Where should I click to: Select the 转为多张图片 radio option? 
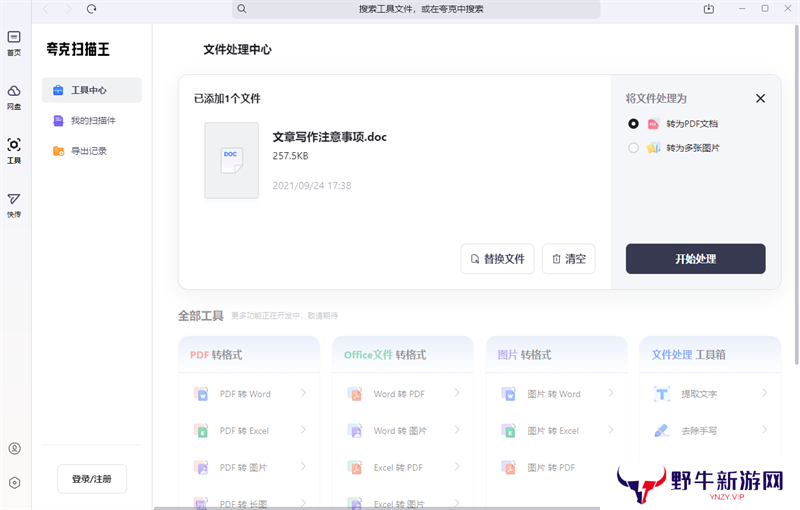coord(633,148)
